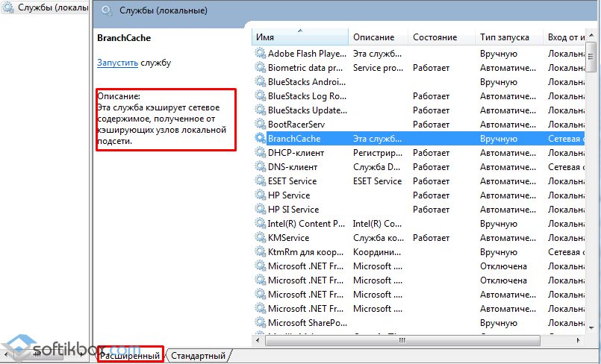Viewport: 601px width, 364px height.
Task: Open the Расширенный tab
Action: coord(130,356)
